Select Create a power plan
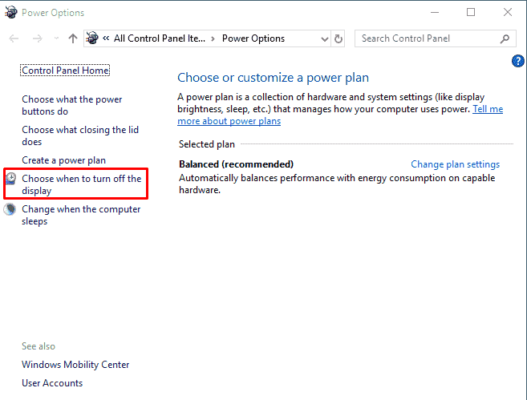The image size is (527, 400). (x=64, y=160)
